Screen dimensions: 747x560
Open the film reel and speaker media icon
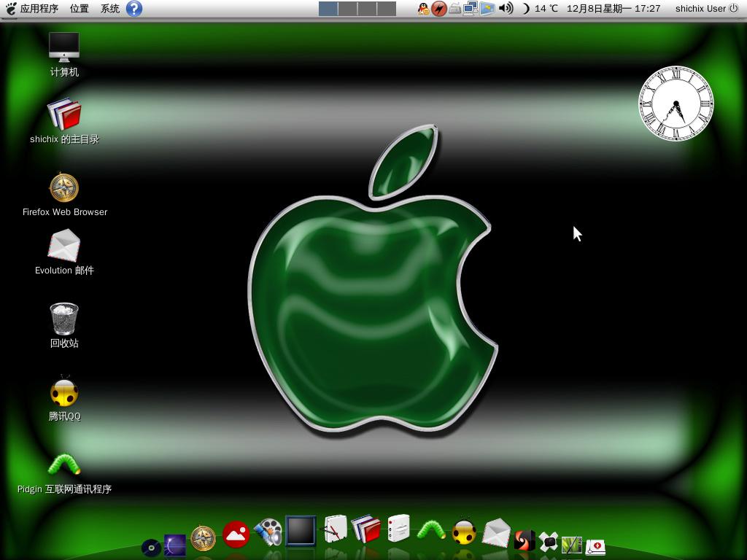click(268, 532)
